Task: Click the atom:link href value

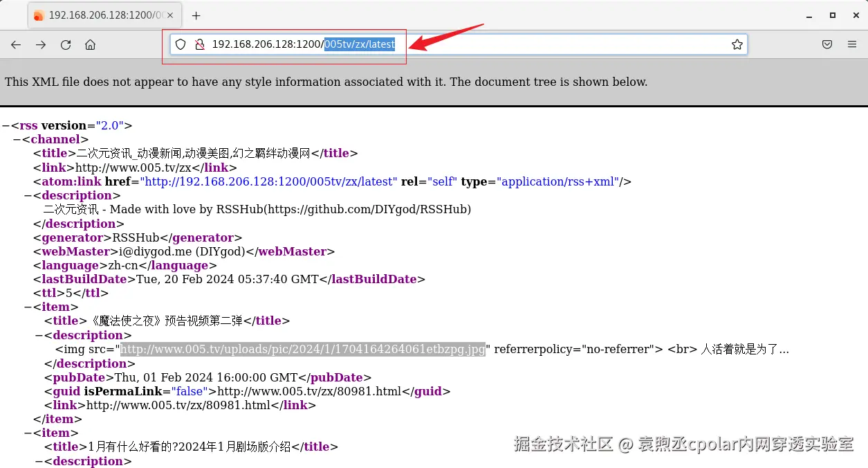Action: 268,182
